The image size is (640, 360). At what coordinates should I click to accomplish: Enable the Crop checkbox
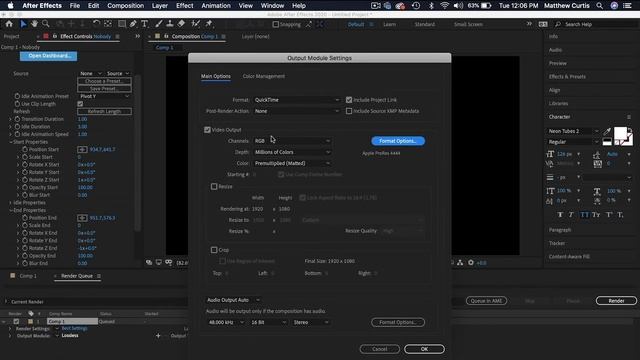214,250
